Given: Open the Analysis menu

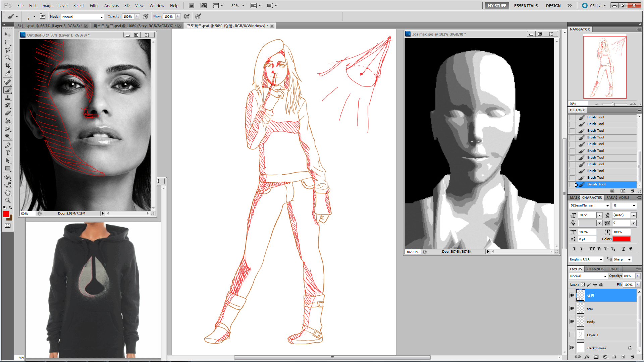Looking at the screenshot, I should click(x=111, y=6).
